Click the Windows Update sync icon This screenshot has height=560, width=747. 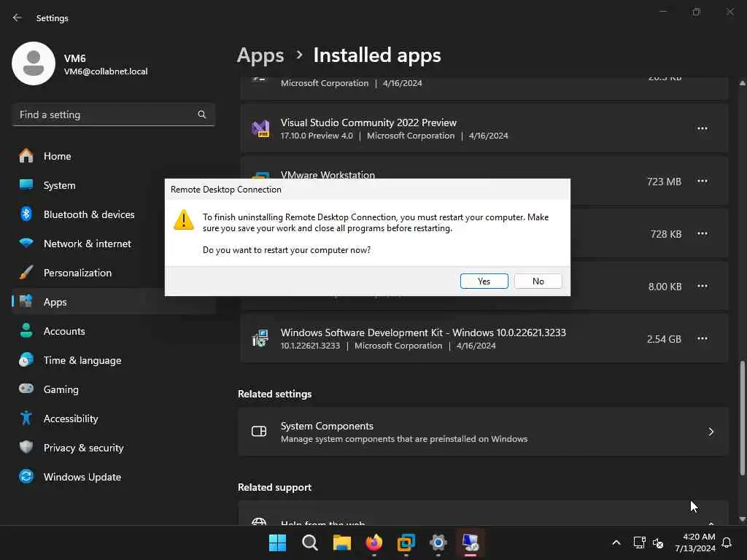coord(26,477)
